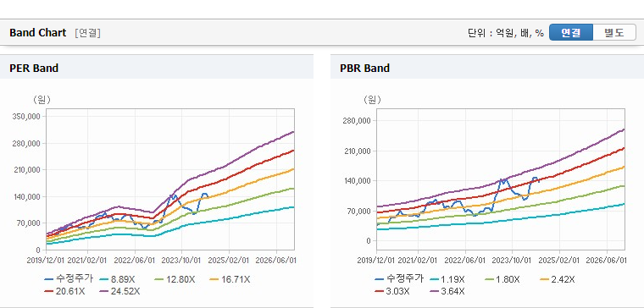Click the [연결] label beside Band Chart
This screenshot has height=308, width=644.
87,33
